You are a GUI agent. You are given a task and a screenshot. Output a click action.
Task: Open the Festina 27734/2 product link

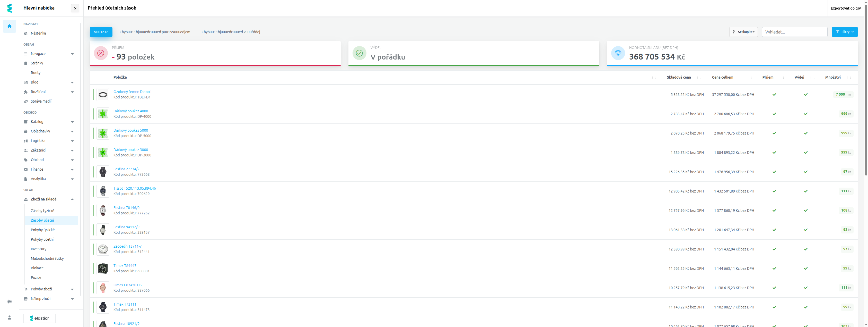click(x=126, y=169)
